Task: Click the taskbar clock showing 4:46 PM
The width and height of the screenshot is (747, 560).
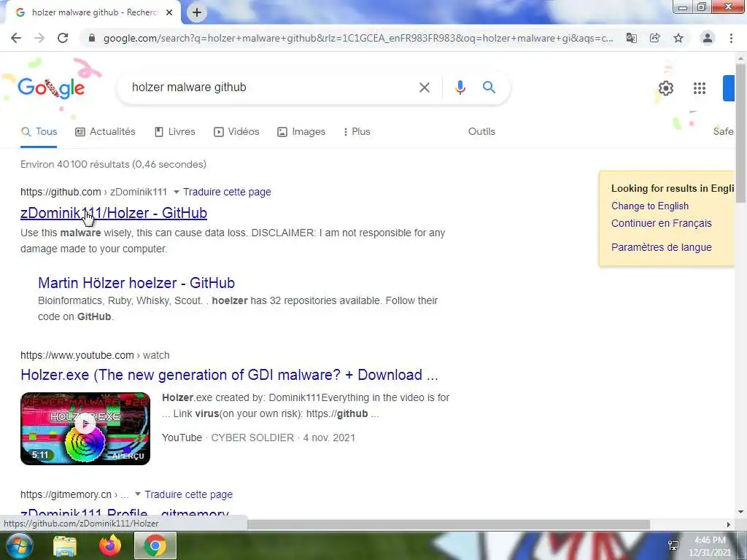Action: click(x=710, y=546)
